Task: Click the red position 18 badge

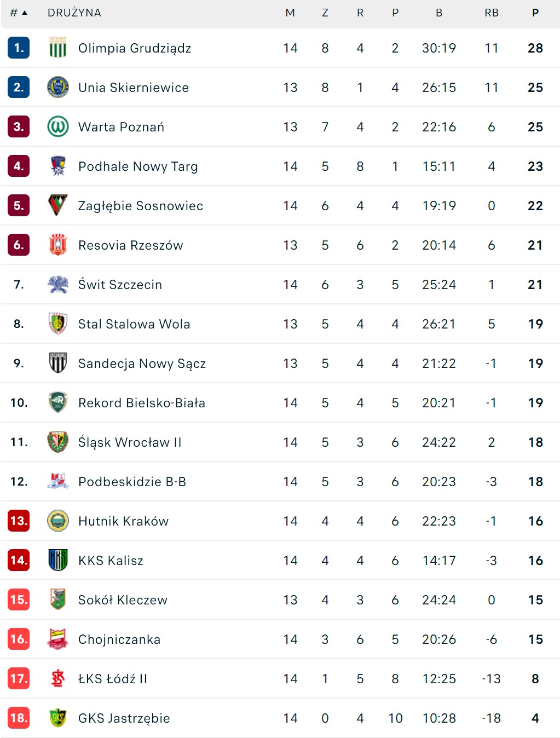Action: click(19, 718)
